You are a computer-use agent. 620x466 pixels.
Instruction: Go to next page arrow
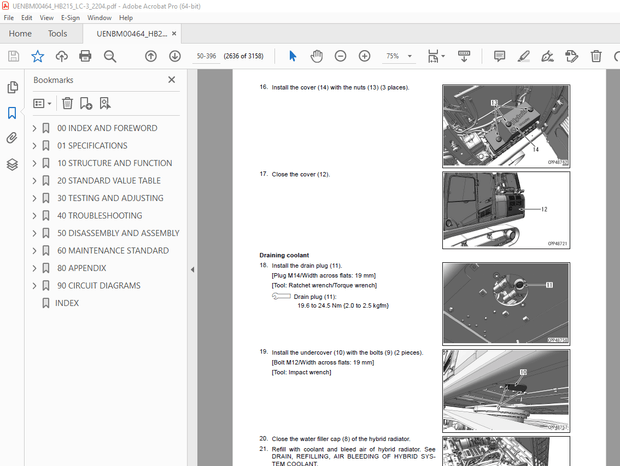point(175,56)
